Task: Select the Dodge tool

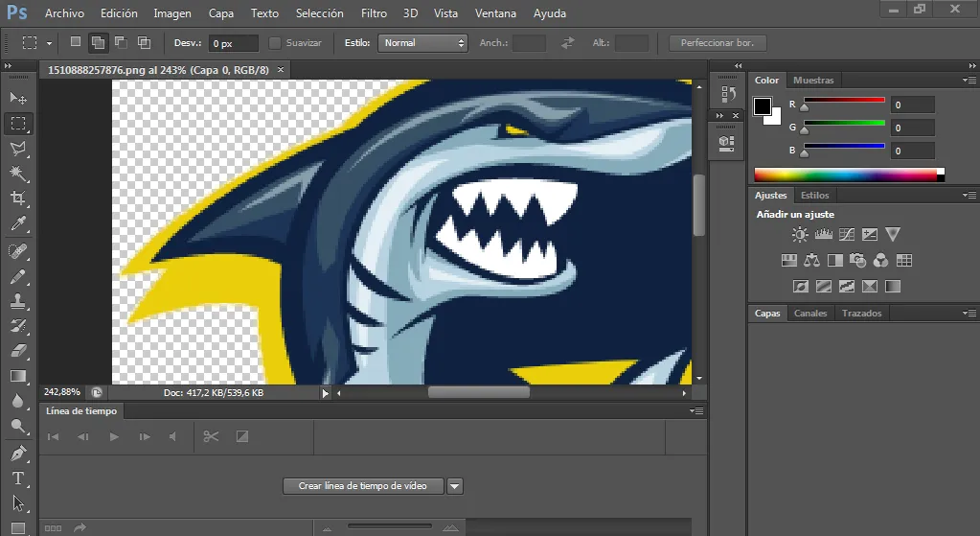Action: 18,427
